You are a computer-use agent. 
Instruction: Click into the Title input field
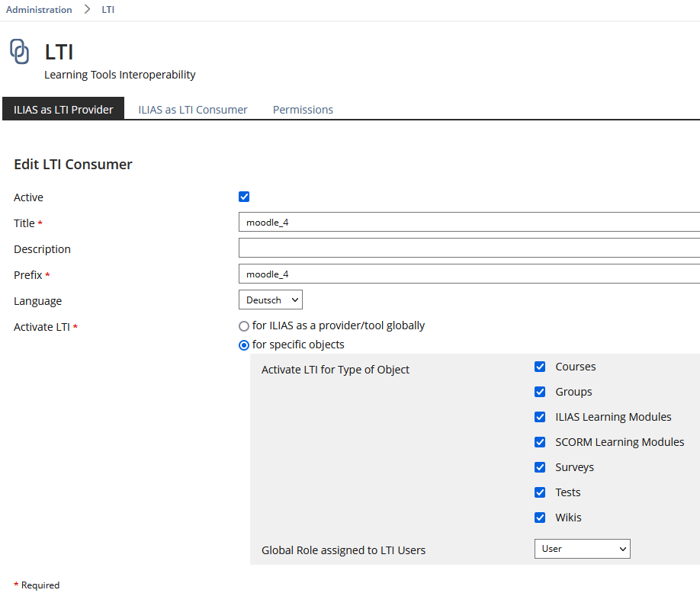pos(468,223)
